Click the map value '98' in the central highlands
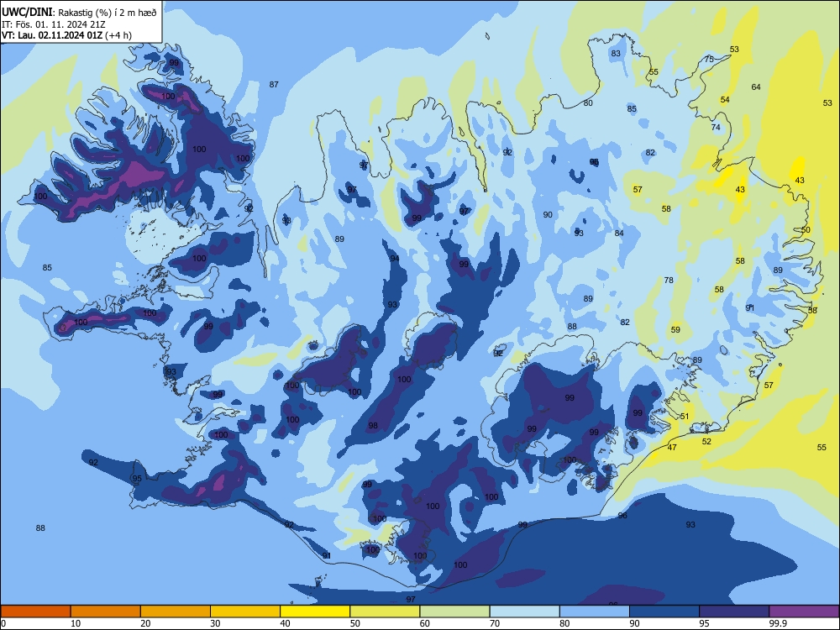Viewport: 840px width, 630px height. point(373,426)
